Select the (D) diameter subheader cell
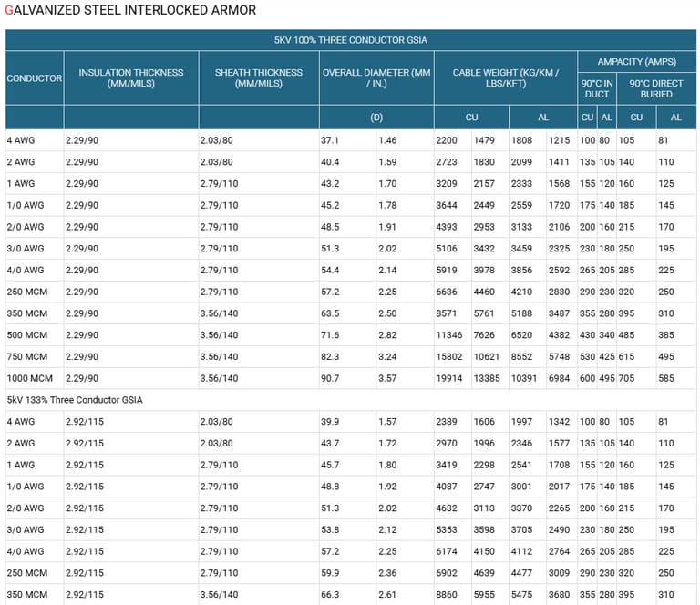Image resolution: width=700 pixels, height=605 pixels. click(376, 118)
